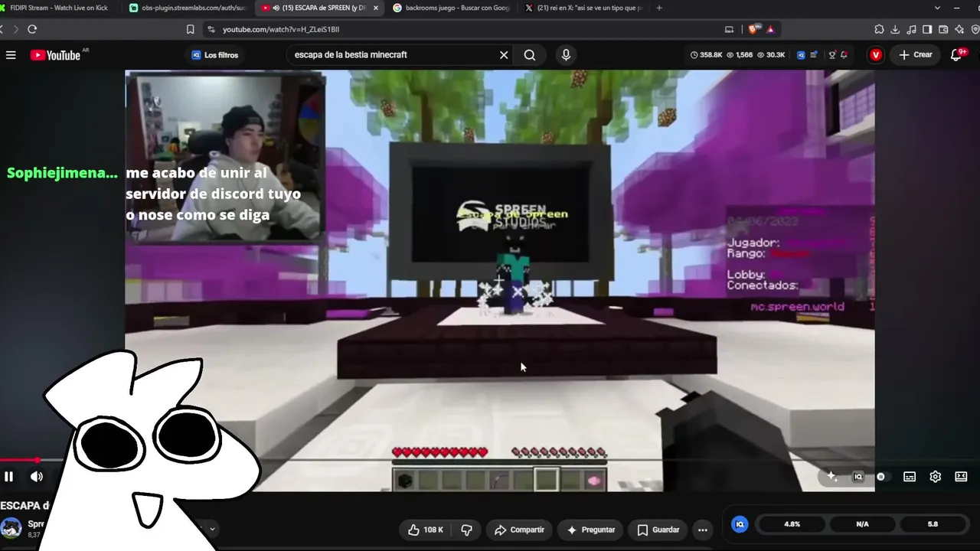Clear the YouTube search box text

(x=504, y=55)
